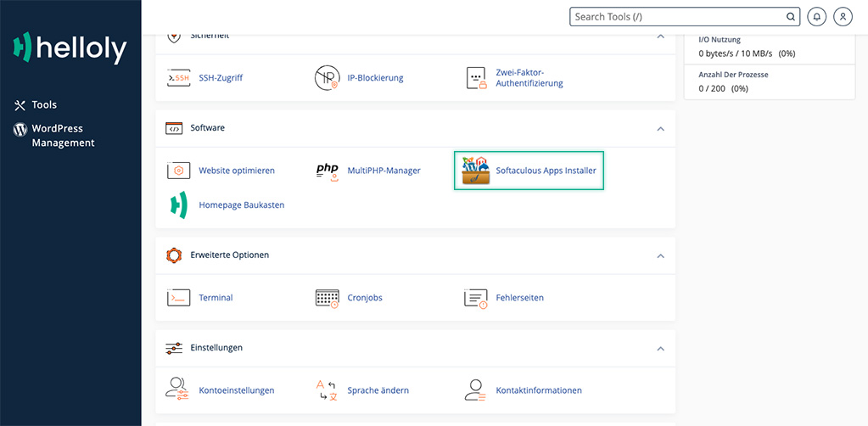868x426 pixels.
Task: Collapse the Software section
Action: (x=660, y=129)
